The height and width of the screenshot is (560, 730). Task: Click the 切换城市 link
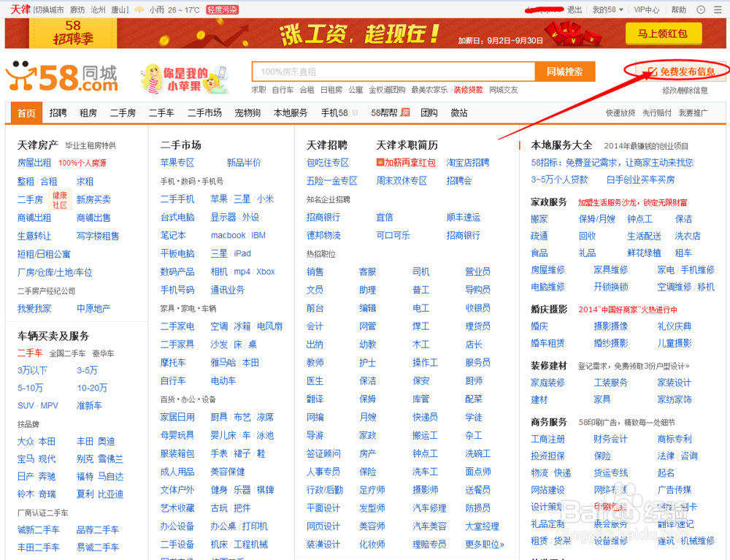coord(48,9)
